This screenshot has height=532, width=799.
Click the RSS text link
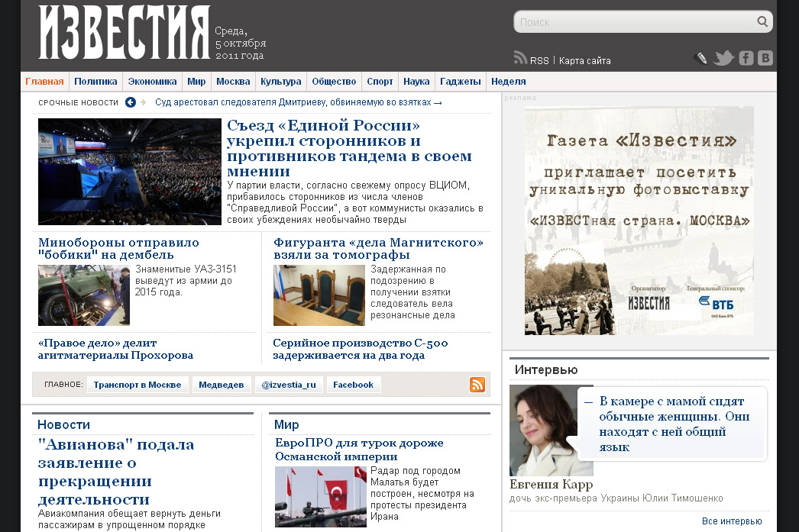tap(539, 60)
